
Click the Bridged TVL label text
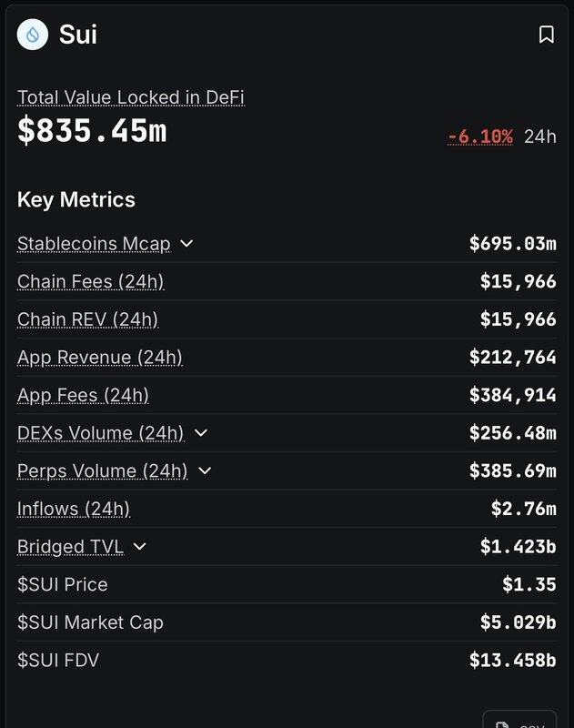(70, 547)
